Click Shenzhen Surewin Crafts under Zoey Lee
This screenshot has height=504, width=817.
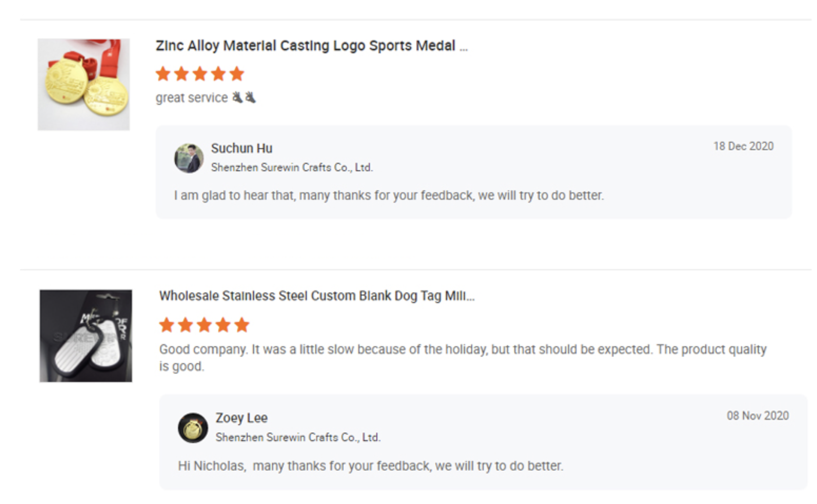click(x=298, y=437)
